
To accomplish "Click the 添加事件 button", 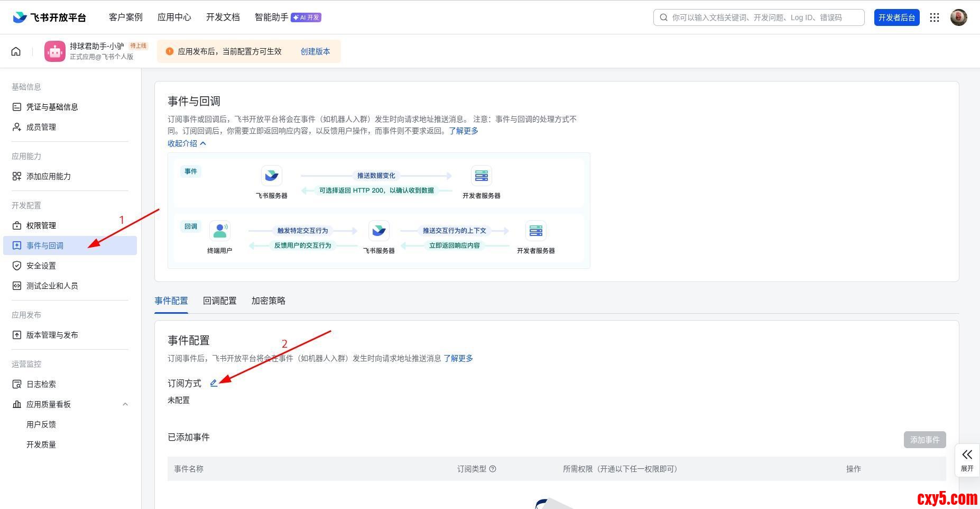I will [x=924, y=440].
